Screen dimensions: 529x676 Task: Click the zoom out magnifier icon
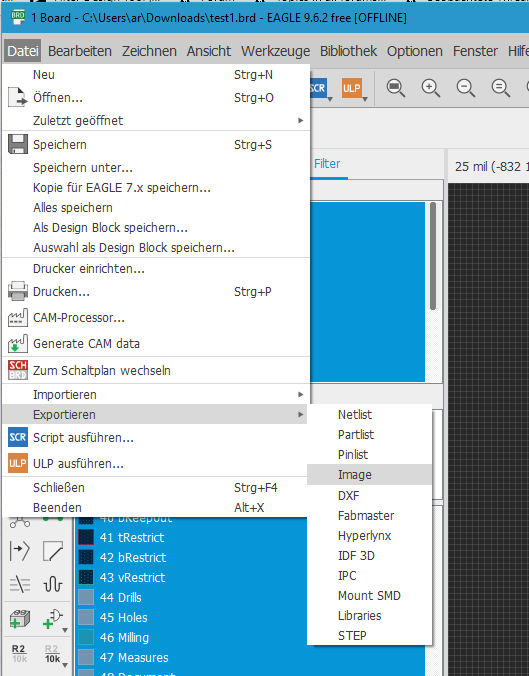tap(466, 88)
